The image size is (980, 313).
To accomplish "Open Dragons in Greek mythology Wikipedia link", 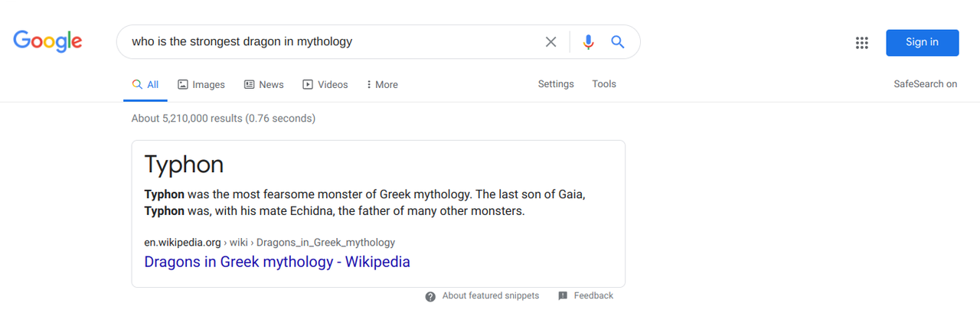I will coord(277,262).
